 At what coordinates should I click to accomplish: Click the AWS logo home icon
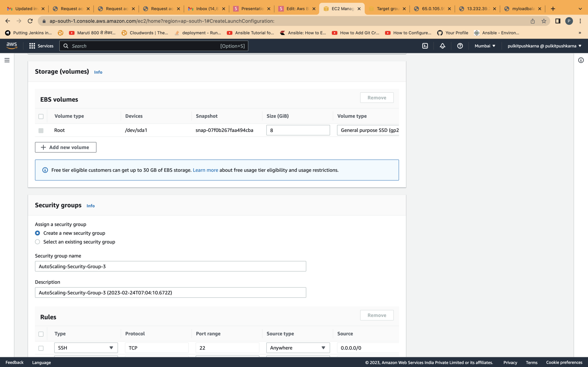click(x=12, y=46)
